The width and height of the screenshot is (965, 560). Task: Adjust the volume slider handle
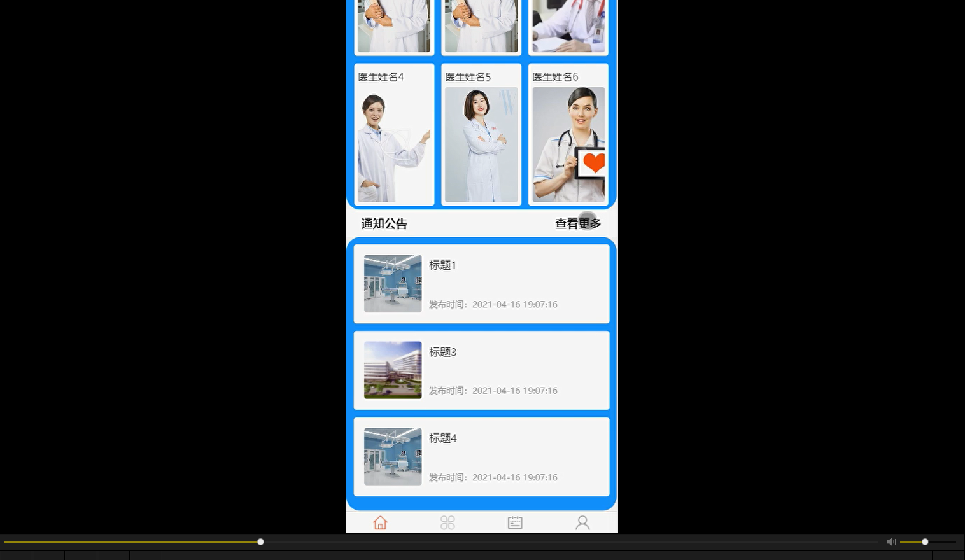click(925, 542)
